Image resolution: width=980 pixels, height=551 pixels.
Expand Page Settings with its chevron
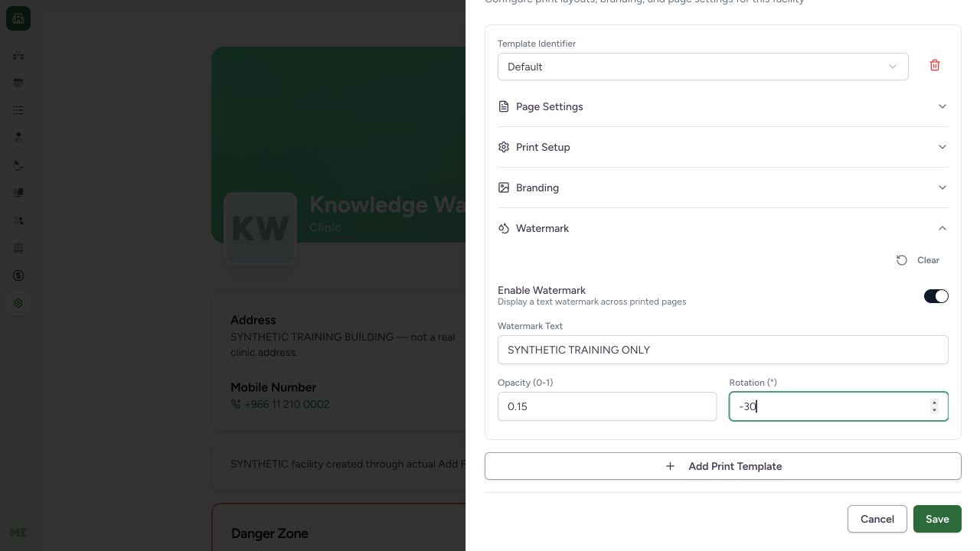[942, 106]
